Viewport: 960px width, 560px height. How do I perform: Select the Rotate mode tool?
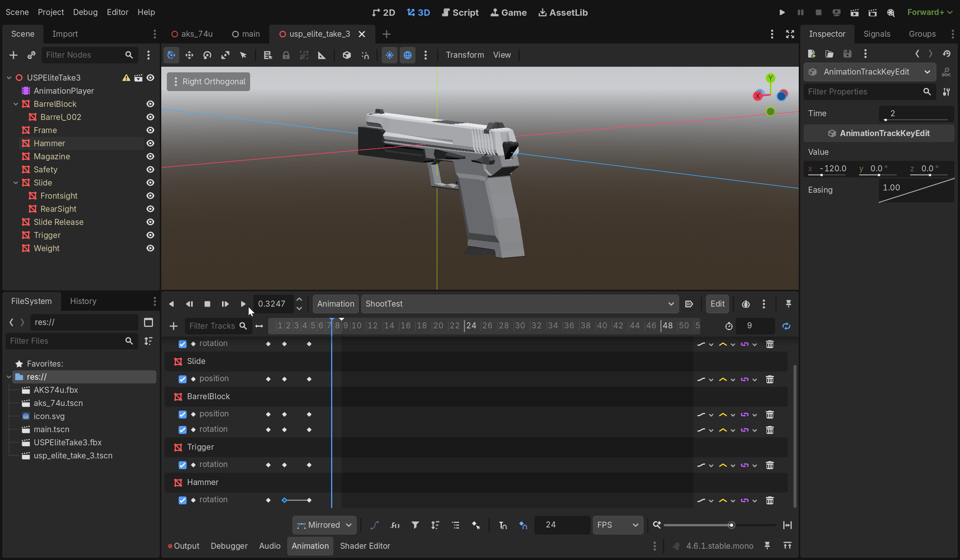click(x=207, y=55)
